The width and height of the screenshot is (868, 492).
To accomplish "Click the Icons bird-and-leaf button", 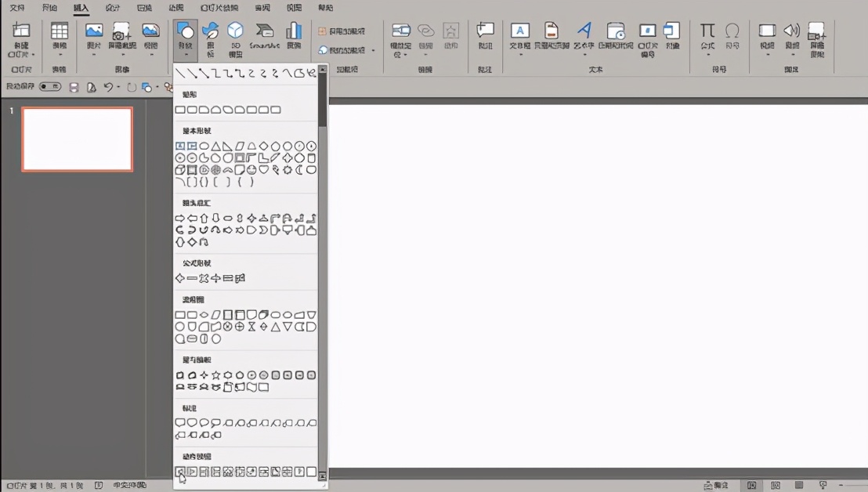I will 211,31.
